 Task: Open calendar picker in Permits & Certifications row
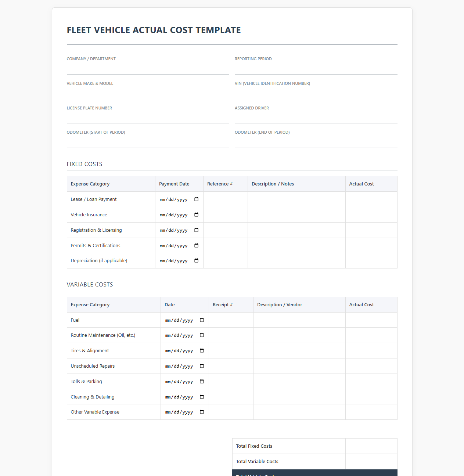click(196, 246)
